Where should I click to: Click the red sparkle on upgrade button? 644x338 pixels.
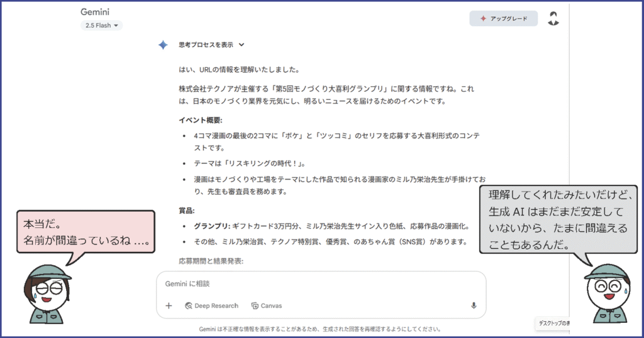click(484, 18)
